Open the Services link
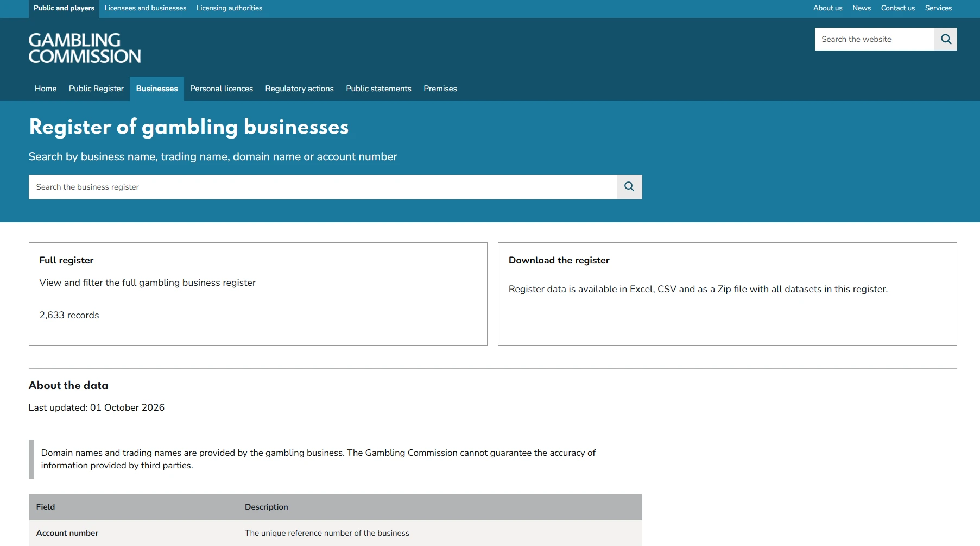The image size is (980, 546). click(938, 8)
